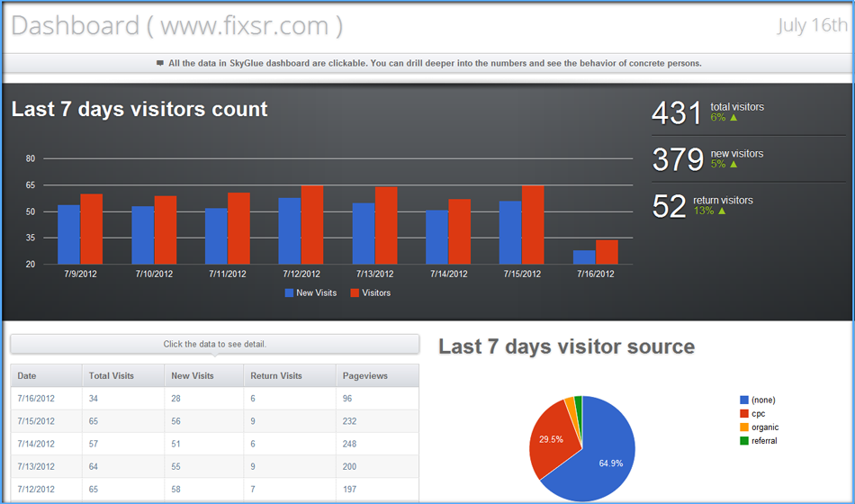Click new visits 51 for 7/14/2012

pyautogui.click(x=175, y=444)
